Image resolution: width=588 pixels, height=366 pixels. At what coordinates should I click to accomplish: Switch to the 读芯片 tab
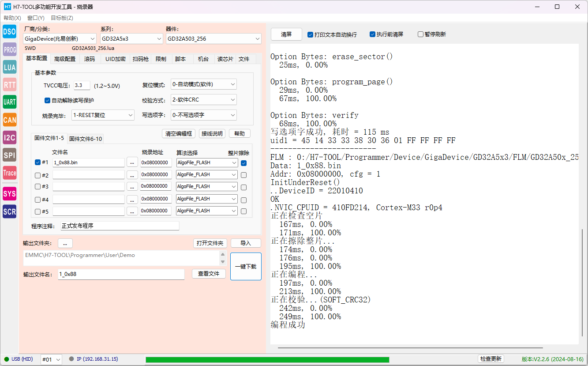click(x=225, y=59)
